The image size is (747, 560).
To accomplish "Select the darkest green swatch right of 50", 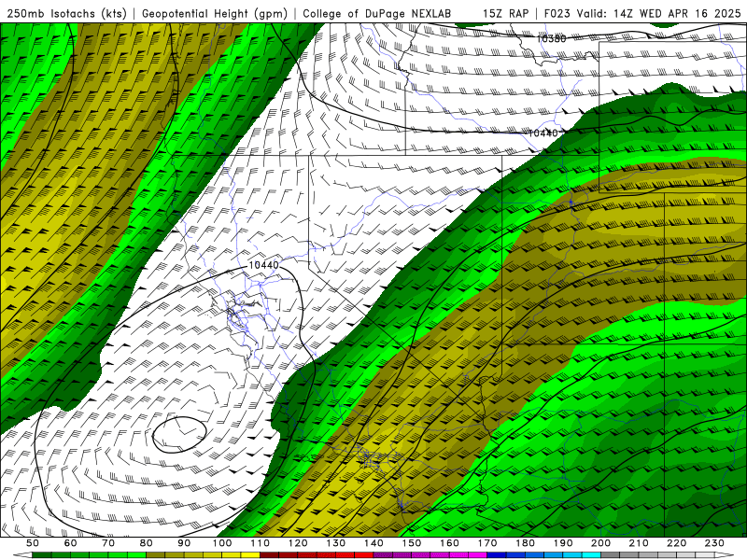I will point(42,554).
